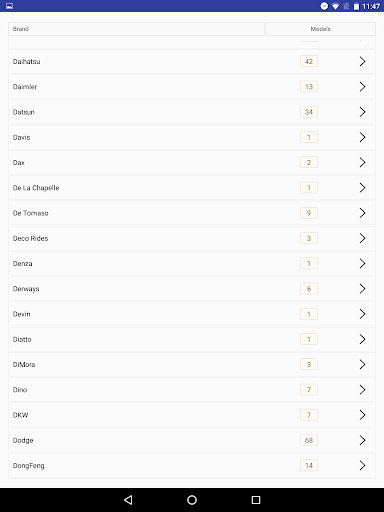The image size is (384, 512).
Task: Open recent apps square icon
Action: click(x=256, y=500)
